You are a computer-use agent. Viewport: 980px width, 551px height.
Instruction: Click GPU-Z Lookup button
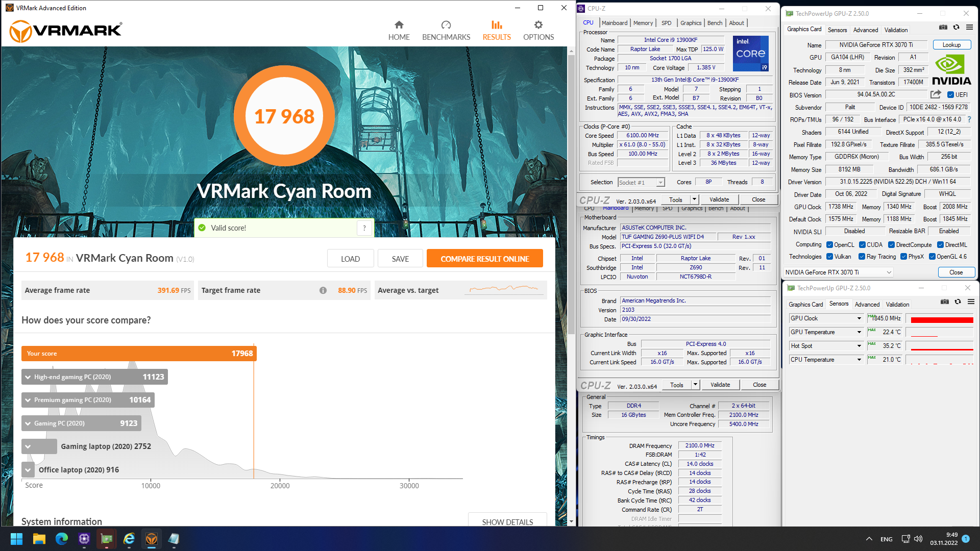(951, 45)
